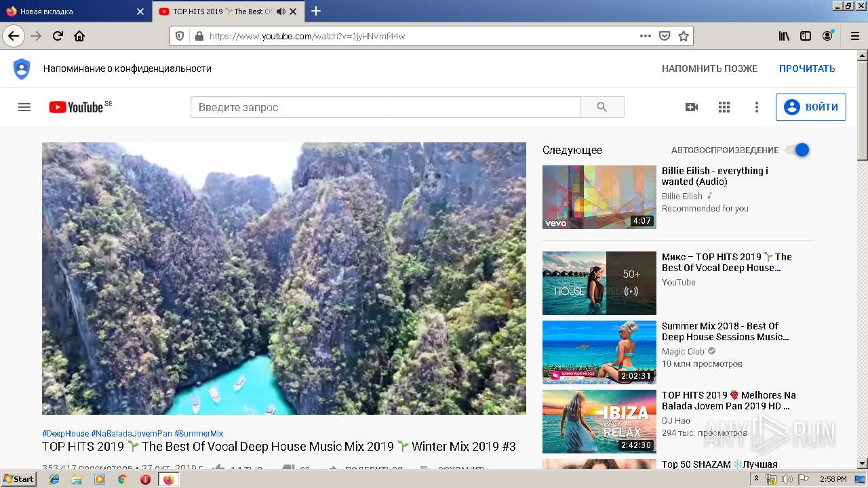Click the ВОЙТИ sign-in button
The height and width of the screenshot is (488, 868).
pos(811,107)
